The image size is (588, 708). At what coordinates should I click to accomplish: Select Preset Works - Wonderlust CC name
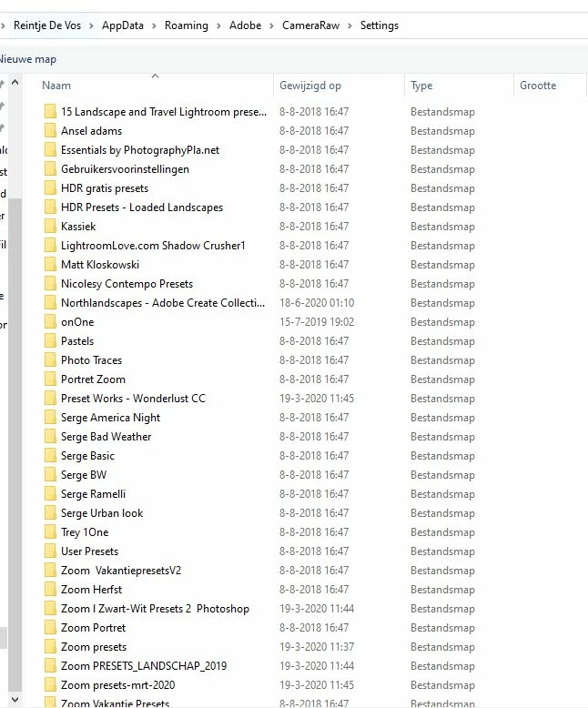click(133, 399)
